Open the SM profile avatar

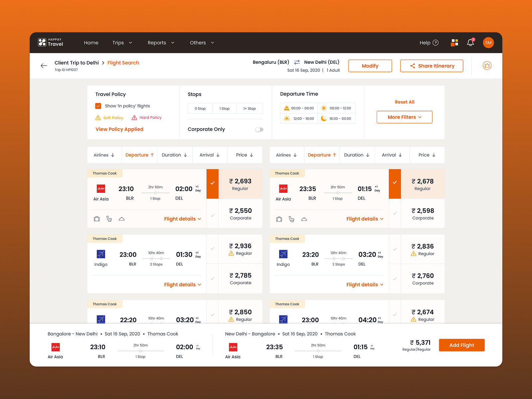(x=488, y=43)
